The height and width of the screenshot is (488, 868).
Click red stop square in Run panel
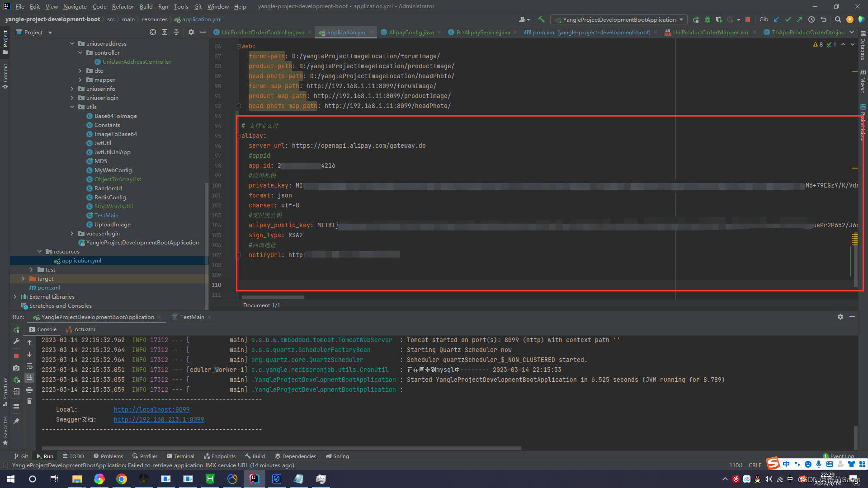click(16, 356)
